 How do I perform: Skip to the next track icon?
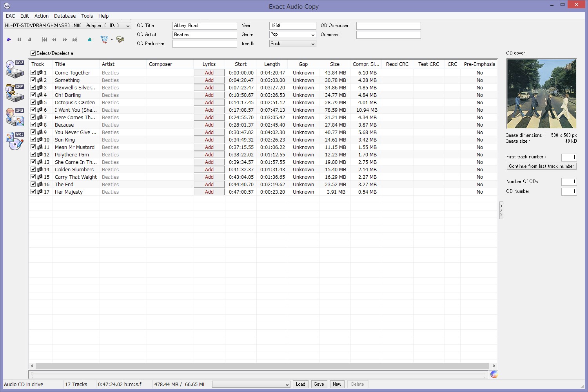point(75,40)
